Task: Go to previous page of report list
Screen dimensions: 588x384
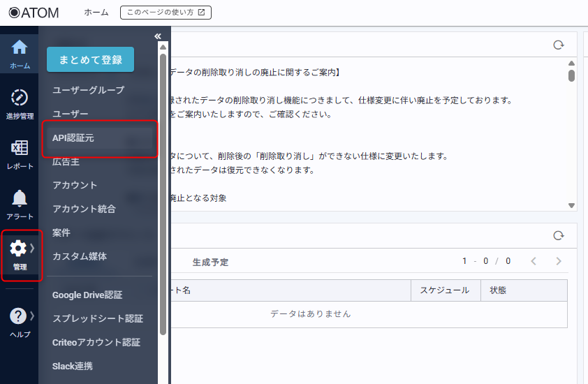Action: 534,261
